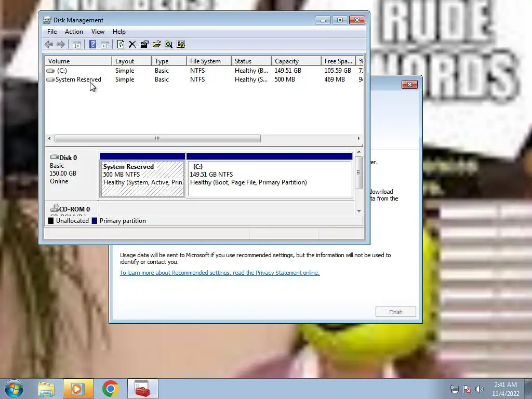This screenshot has height=399, width=532.
Task: Click the blue Primary partition legend swatch
Action: pyautogui.click(x=95, y=221)
